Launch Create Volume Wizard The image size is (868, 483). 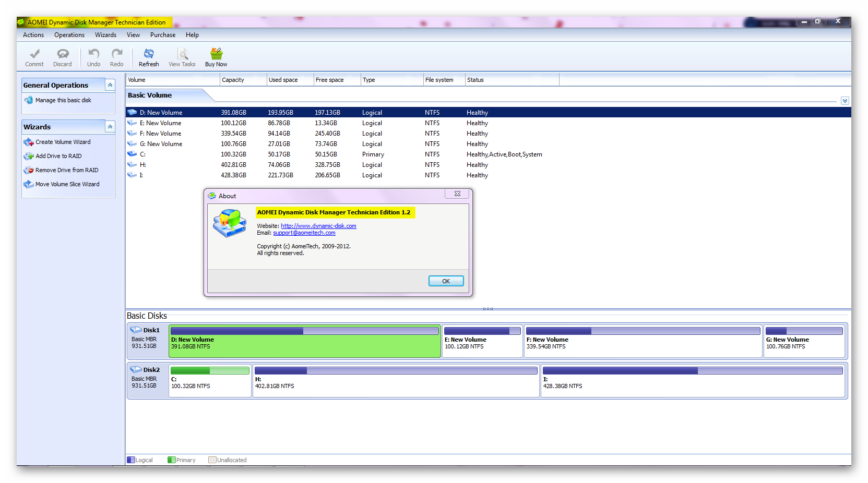[63, 142]
